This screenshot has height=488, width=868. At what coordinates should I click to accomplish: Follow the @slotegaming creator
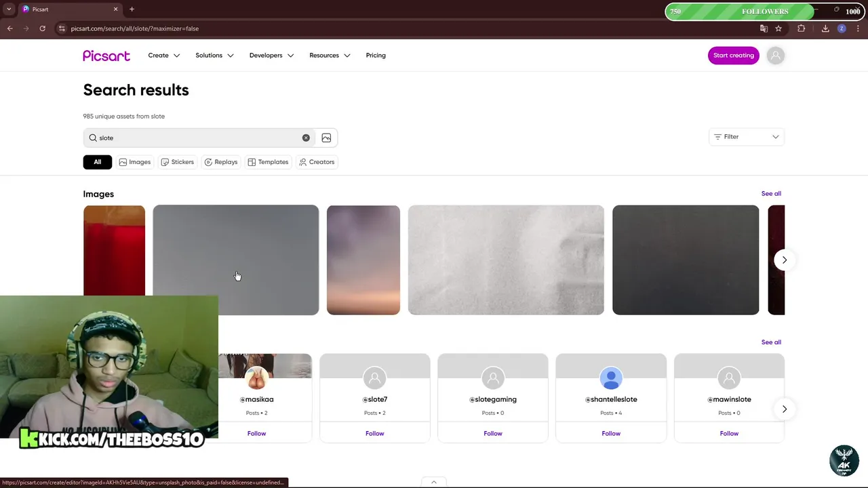pyautogui.click(x=493, y=433)
